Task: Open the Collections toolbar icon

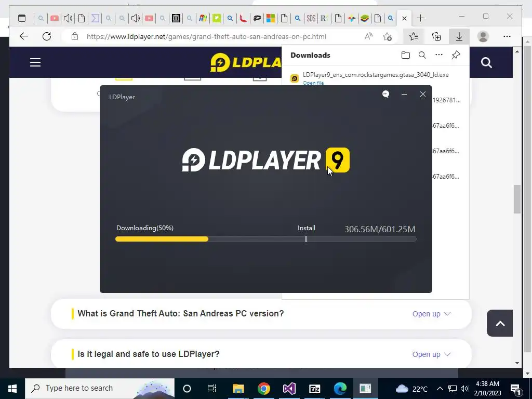Action: point(436,36)
